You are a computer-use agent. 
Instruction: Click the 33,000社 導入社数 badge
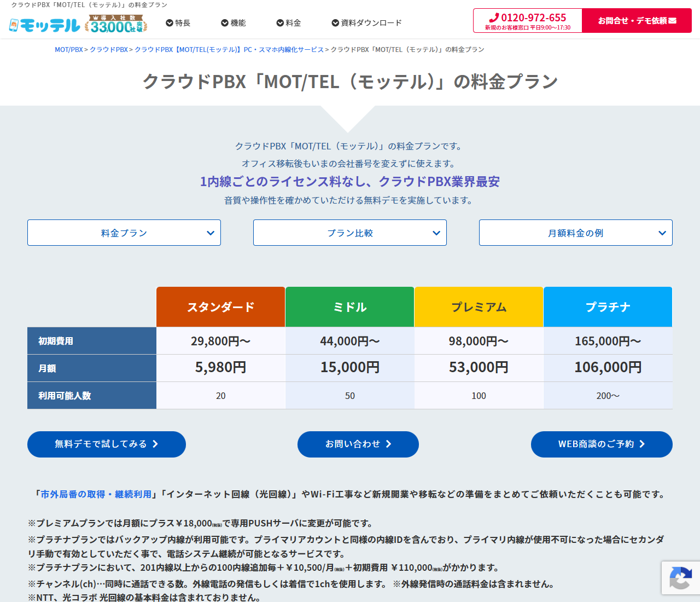[x=116, y=24]
